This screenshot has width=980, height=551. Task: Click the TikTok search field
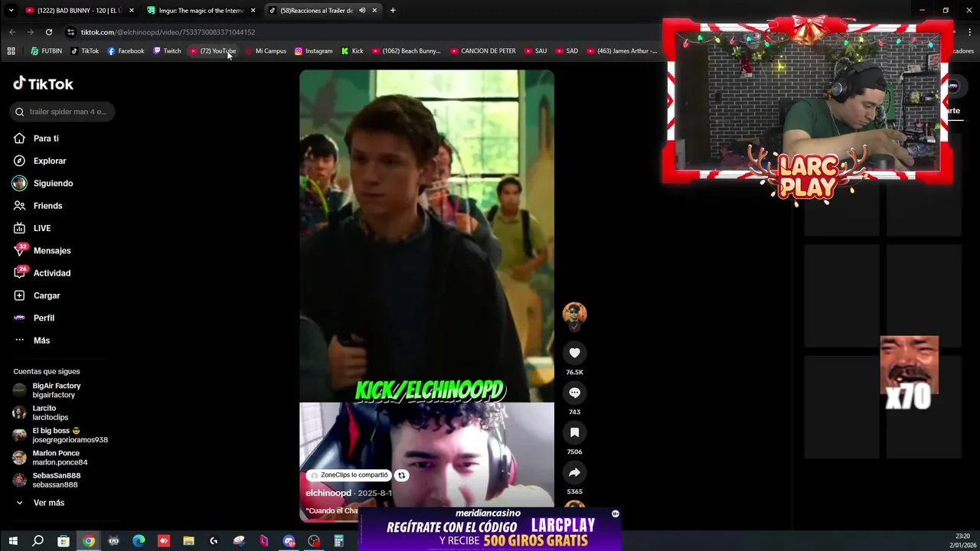63,112
